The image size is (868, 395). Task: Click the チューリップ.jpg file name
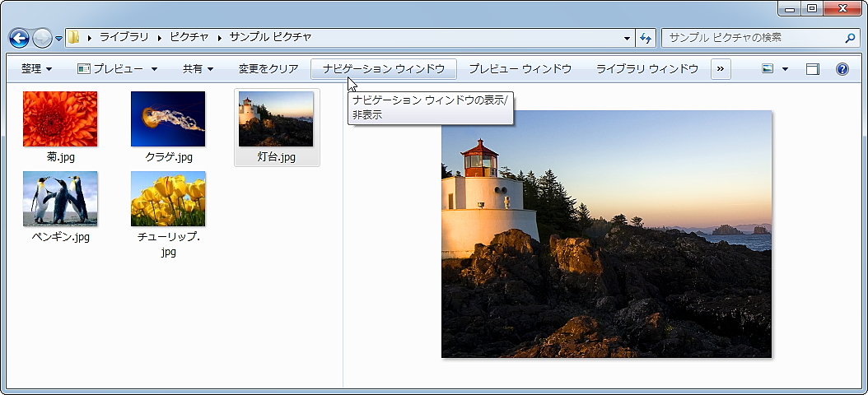168,244
